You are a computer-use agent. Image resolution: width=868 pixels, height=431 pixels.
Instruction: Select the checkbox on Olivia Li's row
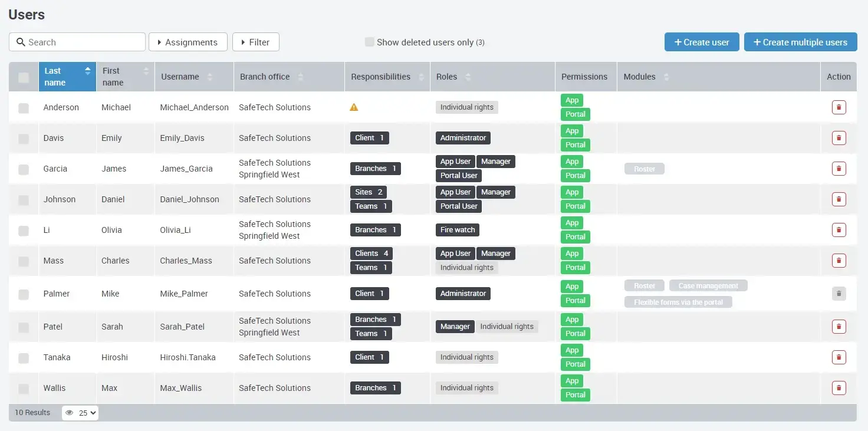point(24,229)
